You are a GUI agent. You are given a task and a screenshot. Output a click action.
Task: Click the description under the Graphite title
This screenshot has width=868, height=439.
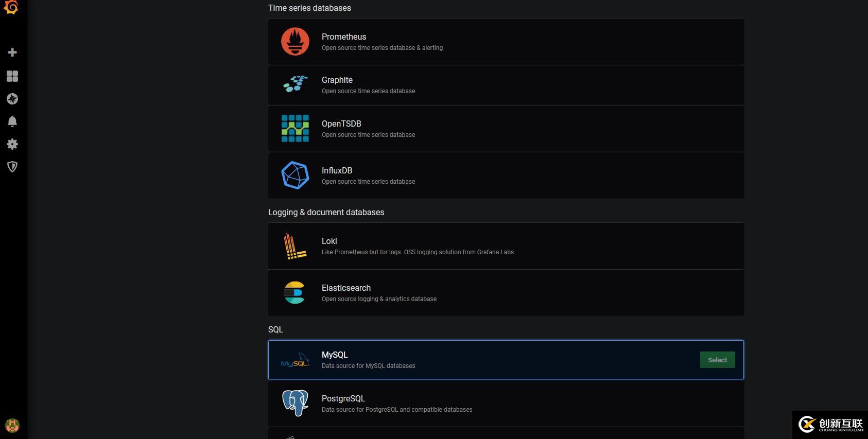(x=368, y=91)
